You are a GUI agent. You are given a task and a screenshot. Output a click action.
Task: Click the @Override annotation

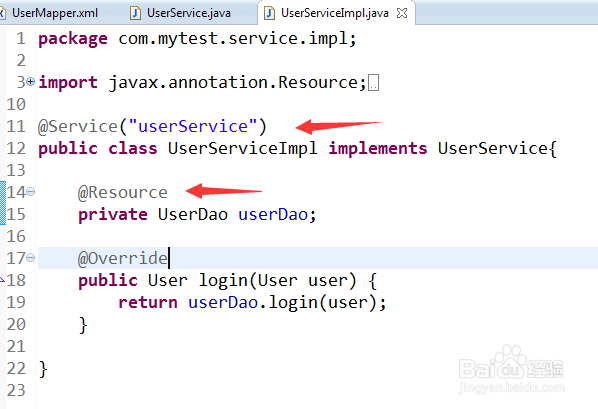pos(123,258)
